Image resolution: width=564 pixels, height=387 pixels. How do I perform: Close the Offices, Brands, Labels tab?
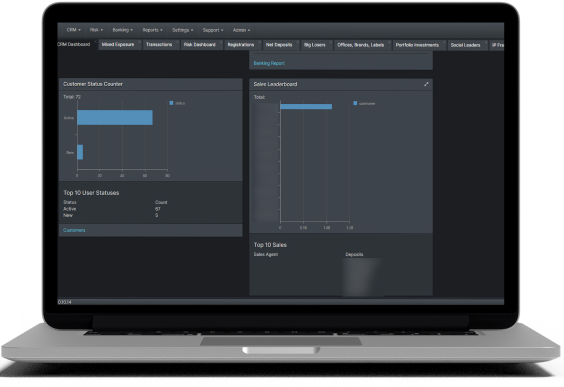point(390,42)
